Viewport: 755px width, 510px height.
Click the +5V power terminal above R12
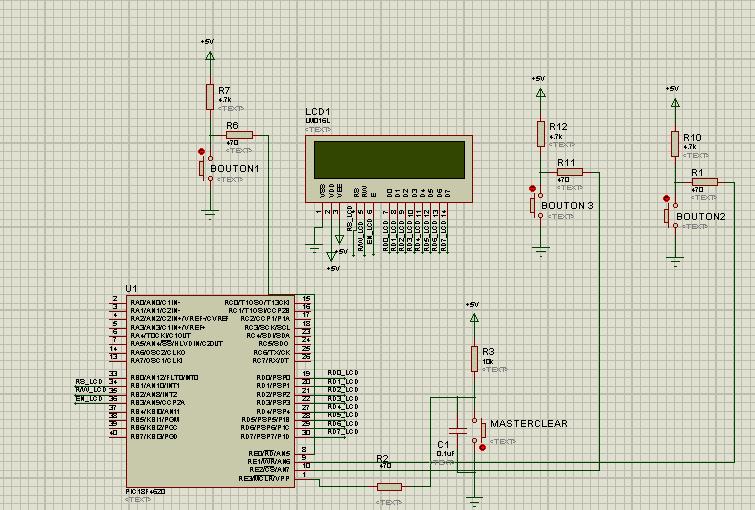[x=541, y=93]
